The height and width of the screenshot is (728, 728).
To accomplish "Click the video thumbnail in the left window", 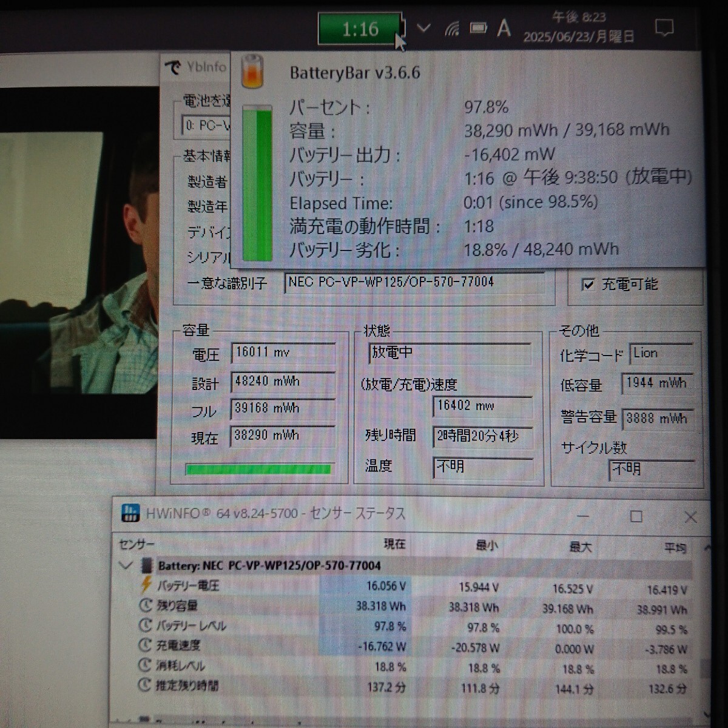I will coord(79,263).
